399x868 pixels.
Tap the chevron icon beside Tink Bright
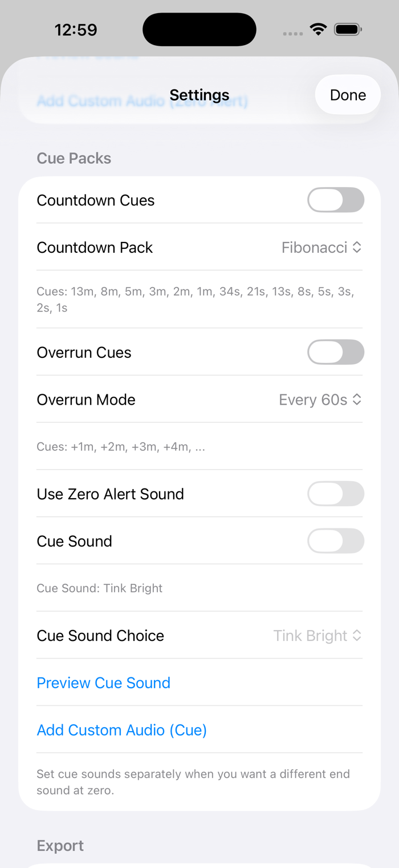[357, 636]
